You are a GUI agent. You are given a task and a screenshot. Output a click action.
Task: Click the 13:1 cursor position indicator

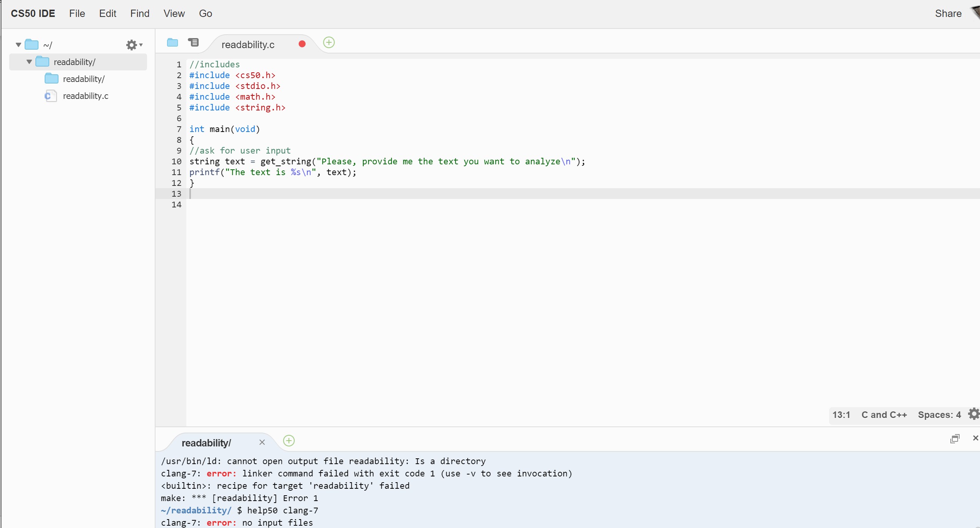click(841, 415)
